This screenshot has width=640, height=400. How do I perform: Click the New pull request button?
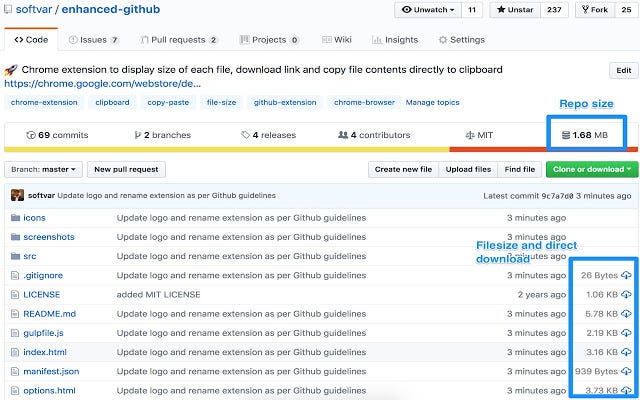pos(126,169)
